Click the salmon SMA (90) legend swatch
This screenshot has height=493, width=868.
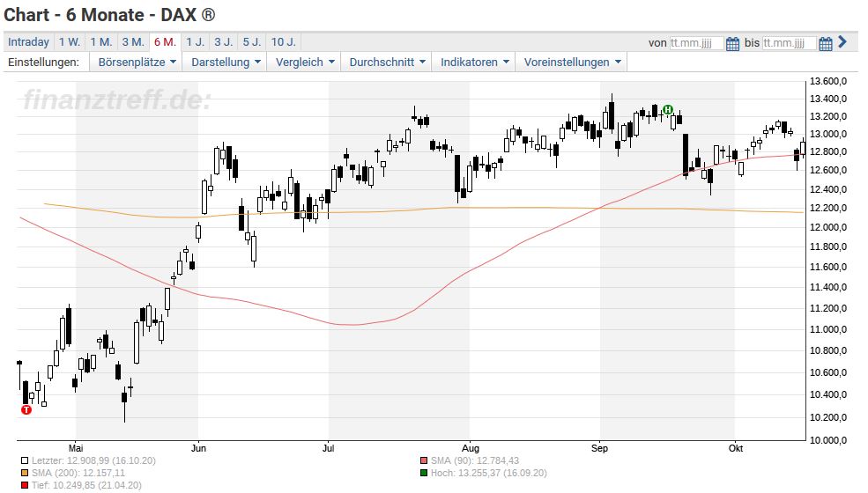424,460
